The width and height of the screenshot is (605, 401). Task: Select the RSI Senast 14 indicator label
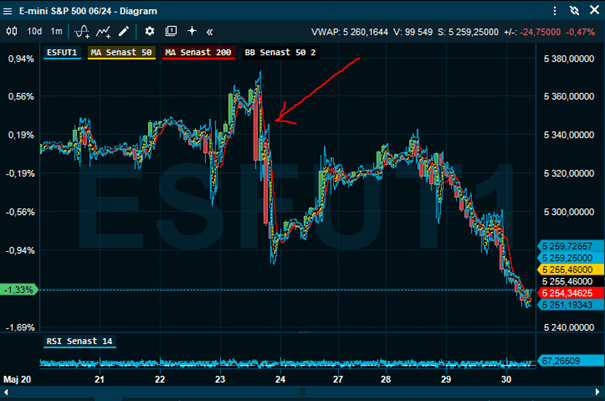click(79, 342)
